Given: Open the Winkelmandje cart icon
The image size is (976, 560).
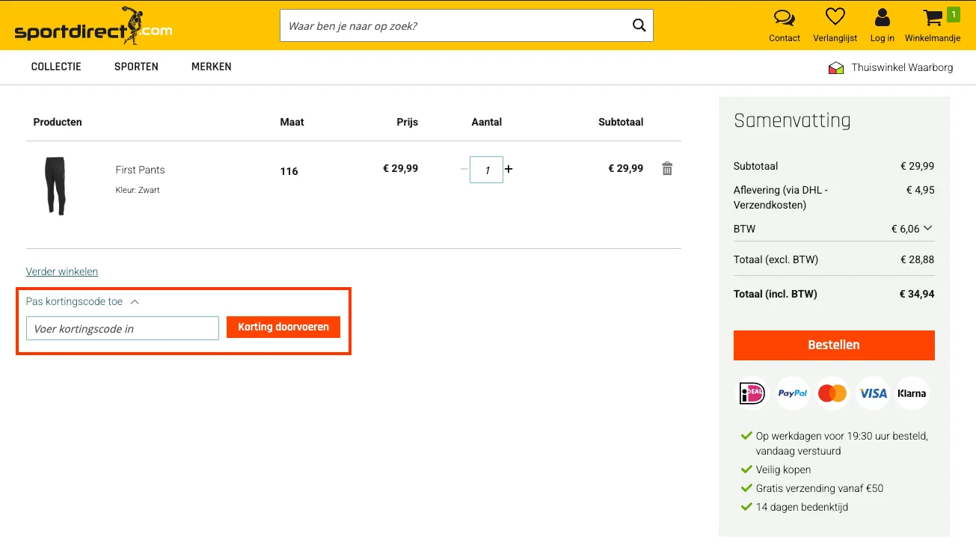Looking at the screenshot, I should coord(933,18).
